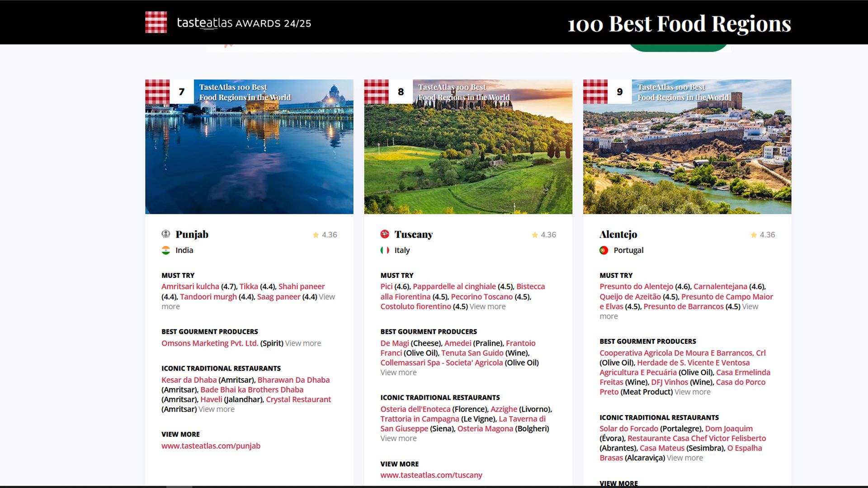Open Trattoria in Campagna link
The height and width of the screenshot is (488, 868).
point(420,419)
